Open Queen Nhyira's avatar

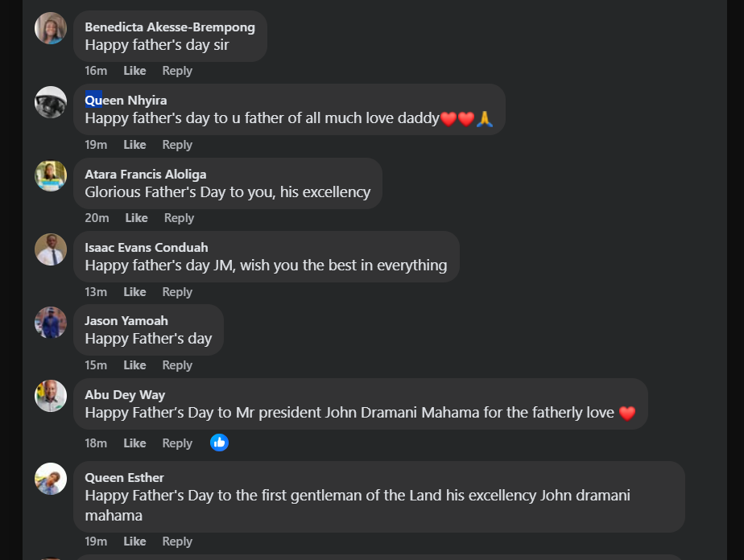tap(51, 102)
